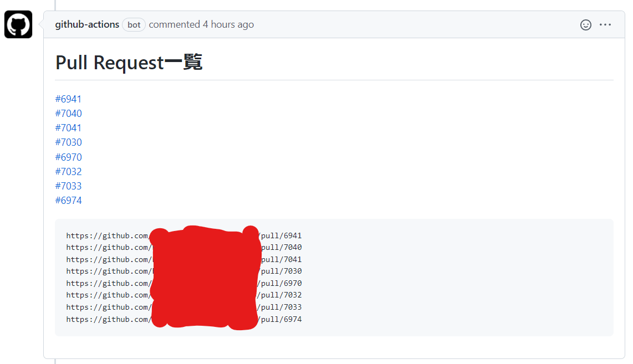Add a reaction with the smiley icon
633x364 pixels.
coord(586,25)
